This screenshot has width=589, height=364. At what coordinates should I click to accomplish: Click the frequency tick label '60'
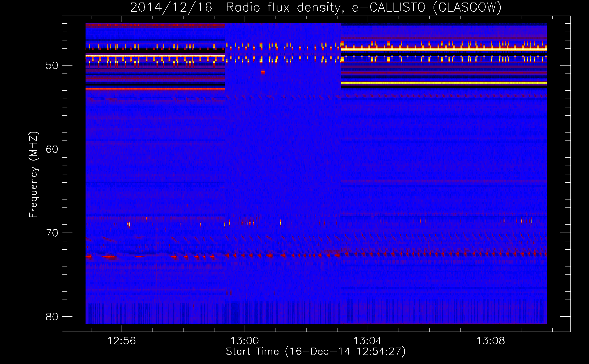click(52, 149)
